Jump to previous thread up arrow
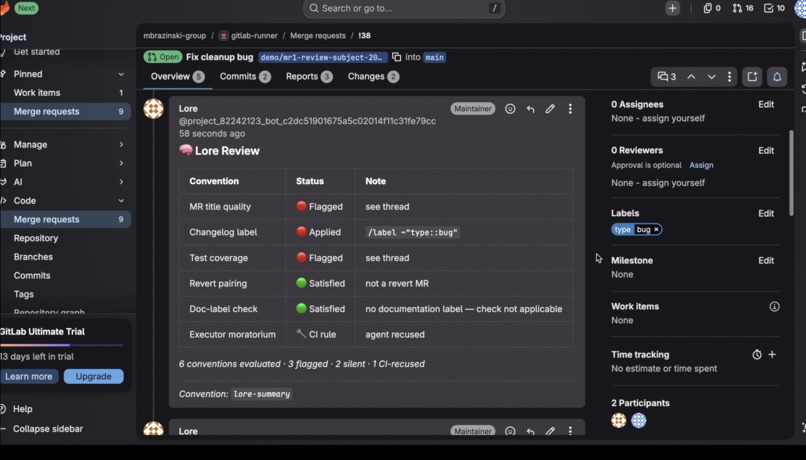Viewport: 806px width, 460px height. click(x=691, y=77)
